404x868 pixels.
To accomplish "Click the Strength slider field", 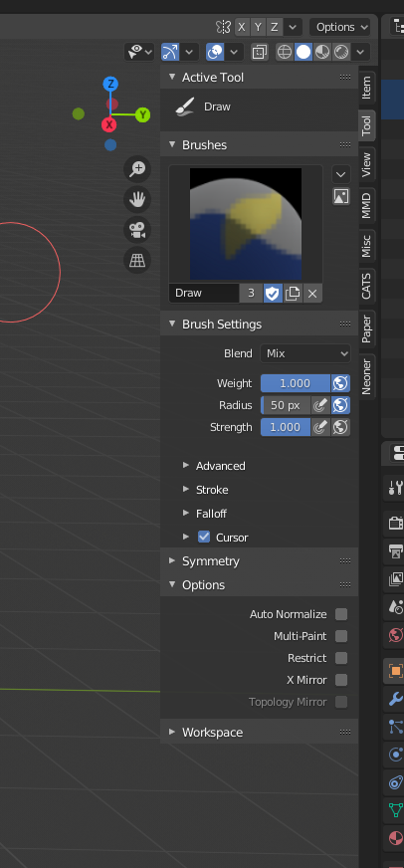I will (286, 427).
